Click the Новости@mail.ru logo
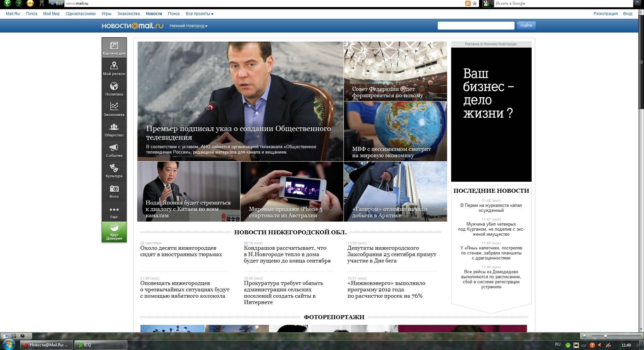 pos(132,26)
